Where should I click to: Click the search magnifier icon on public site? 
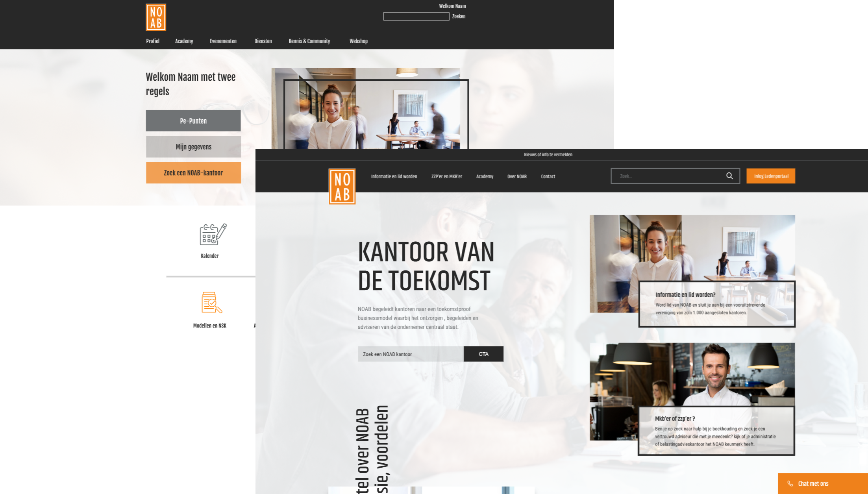730,176
